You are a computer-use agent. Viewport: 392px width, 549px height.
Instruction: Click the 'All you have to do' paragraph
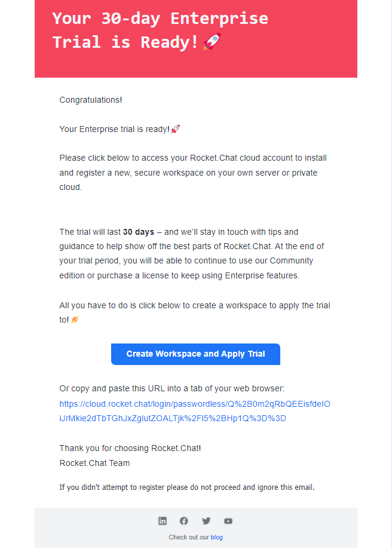(195, 312)
